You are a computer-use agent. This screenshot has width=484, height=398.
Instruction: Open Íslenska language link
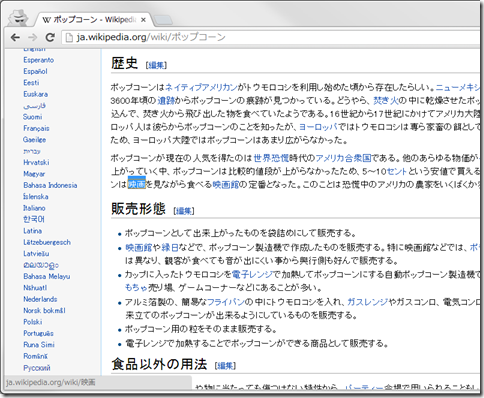[x=36, y=196]
